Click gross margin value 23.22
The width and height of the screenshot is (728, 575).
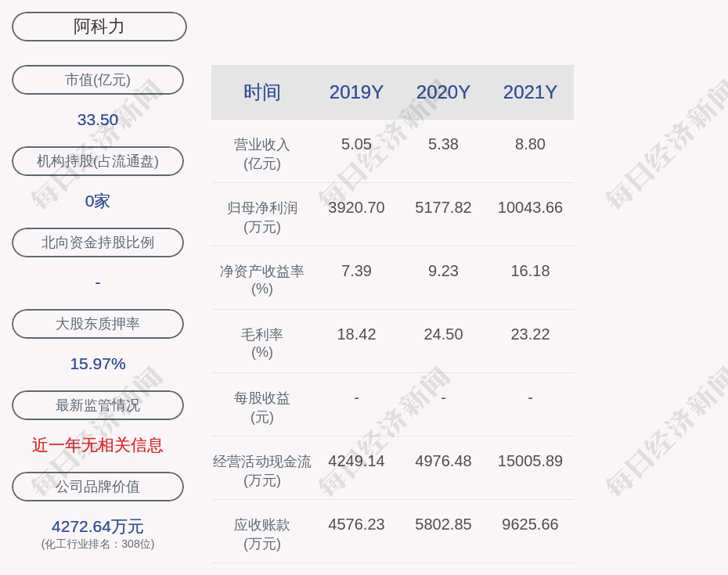(x=530, y=334)
